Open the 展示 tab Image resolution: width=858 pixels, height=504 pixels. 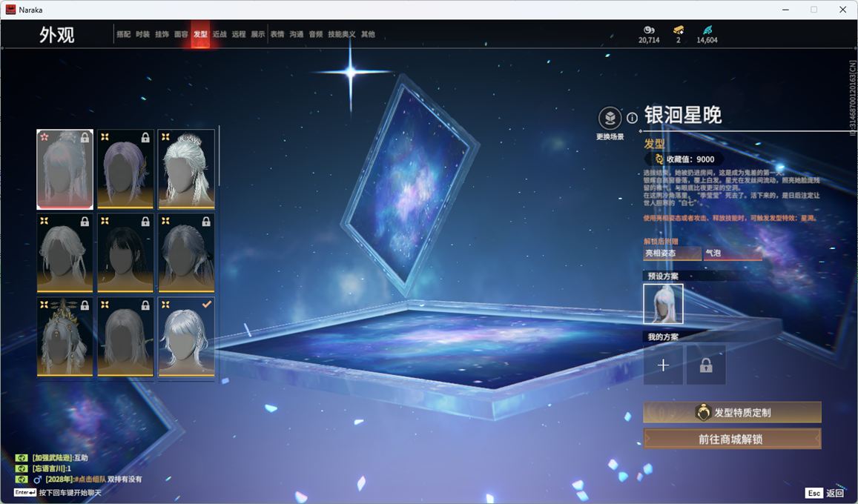pos(258,34)
